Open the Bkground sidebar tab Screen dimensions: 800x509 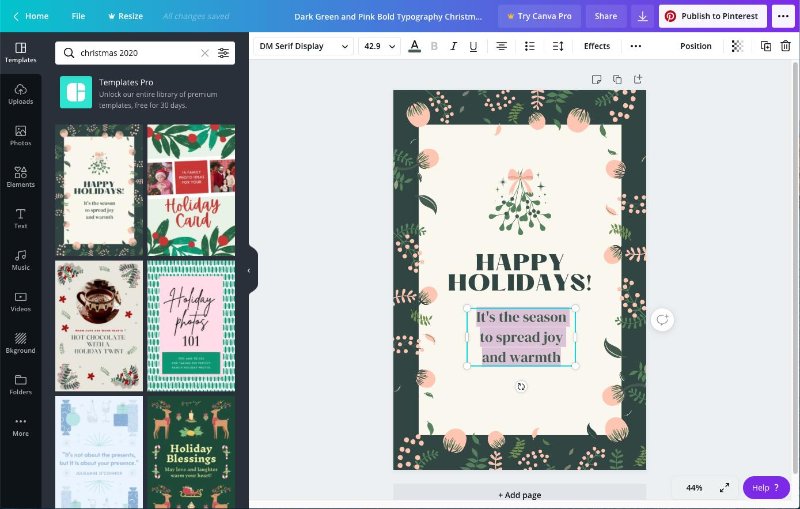pyautogui.click(x=20, y=343)
